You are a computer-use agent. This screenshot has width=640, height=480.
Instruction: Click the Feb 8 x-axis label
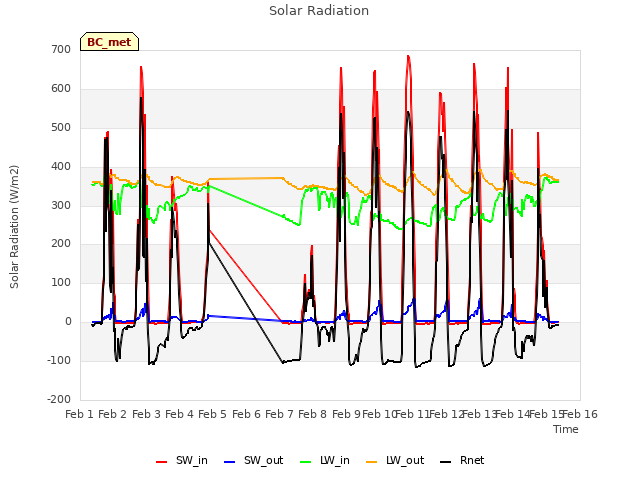(x=313, y=414)
